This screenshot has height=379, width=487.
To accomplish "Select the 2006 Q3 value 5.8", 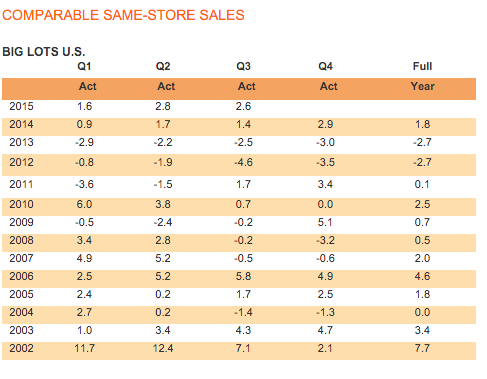I will [x=243, y=276].
